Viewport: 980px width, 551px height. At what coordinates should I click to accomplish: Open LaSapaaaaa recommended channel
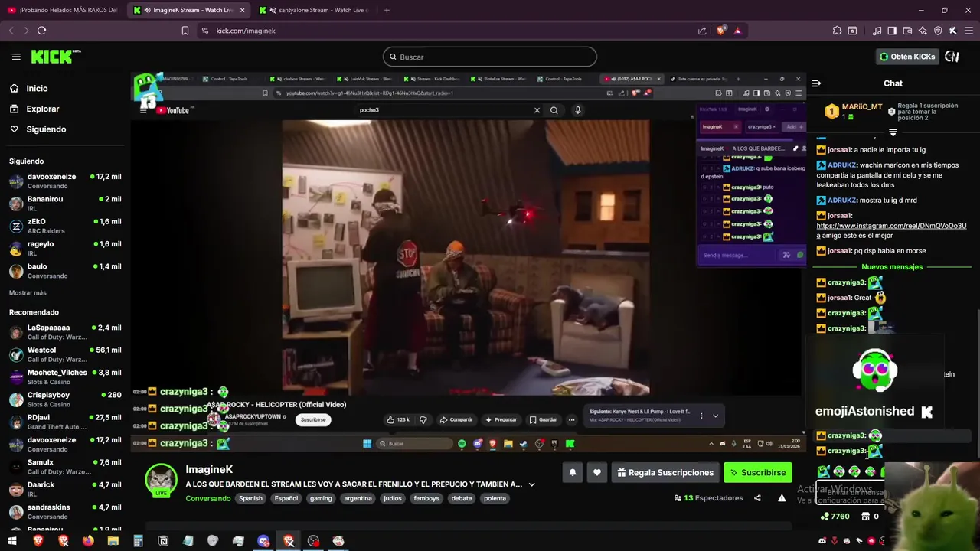tap(65, 332)
